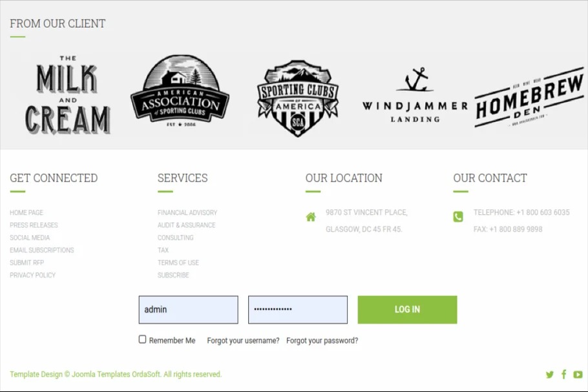
Task: Select the Milk and Cream client logo
Action: pyautogui.click(x=67, y=95)
